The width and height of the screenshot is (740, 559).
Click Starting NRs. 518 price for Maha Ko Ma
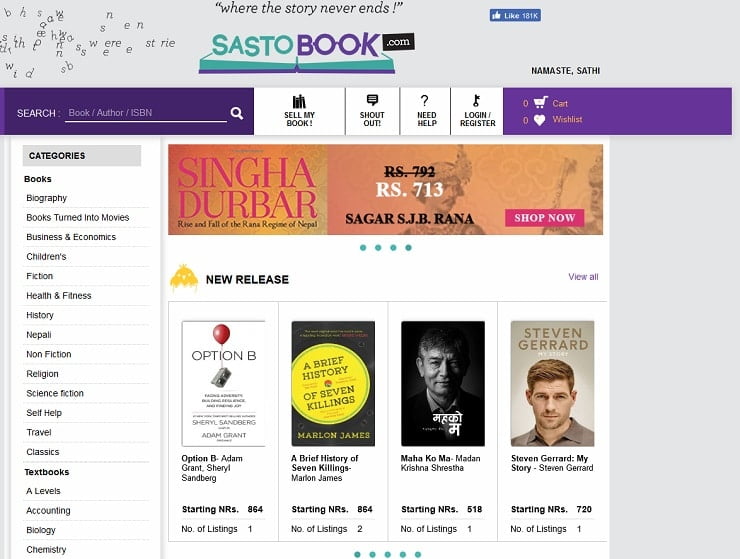pos(442,509)
